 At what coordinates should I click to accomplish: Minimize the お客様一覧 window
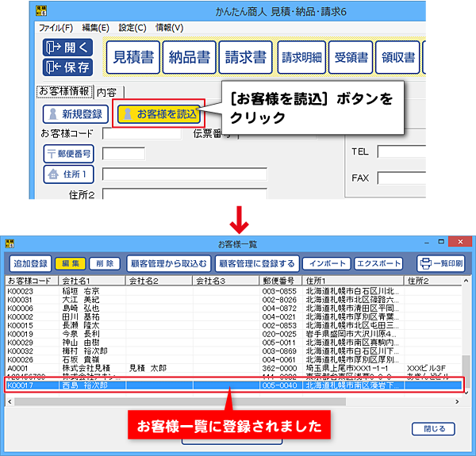(427, 242)
